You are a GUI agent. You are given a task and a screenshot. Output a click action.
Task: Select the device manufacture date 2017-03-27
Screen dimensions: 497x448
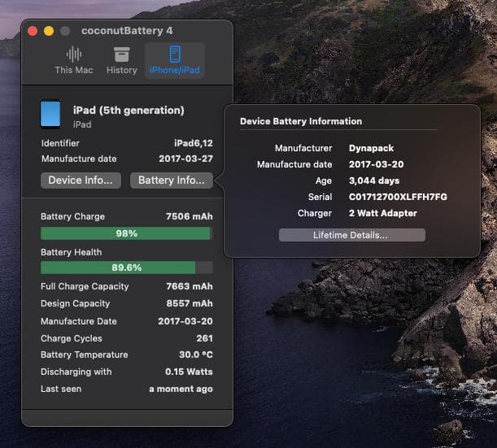coord(185,159)
